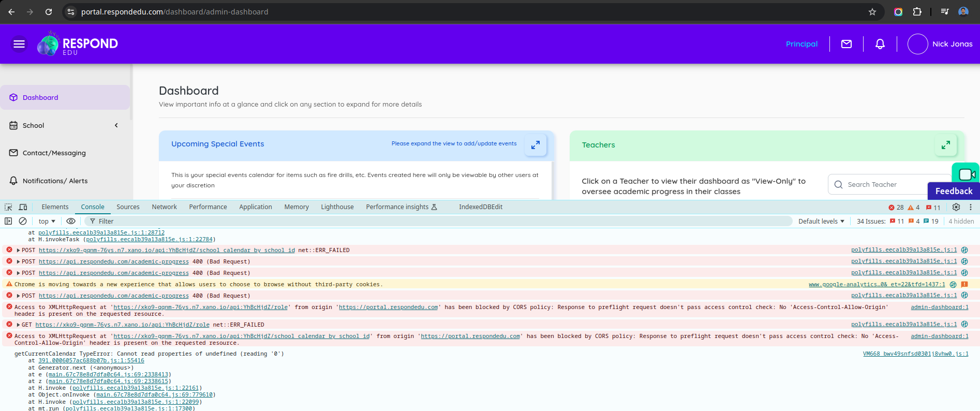The height and width of the screenshot is (411, 980).
Task: Expand the Teachers panel
Action: (x=945, y=145)
